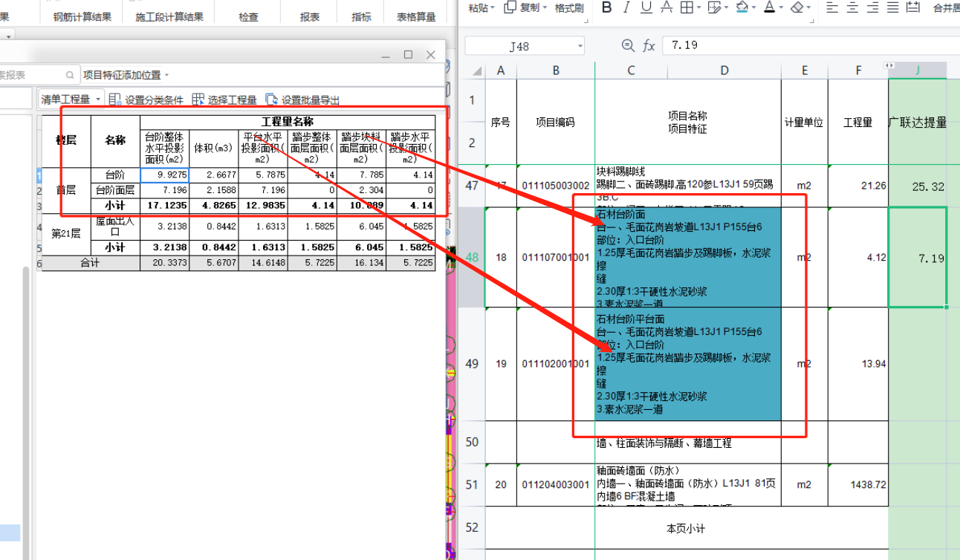
Task: Click the 屋面出入口 row name cell
Action: (115, 227)
